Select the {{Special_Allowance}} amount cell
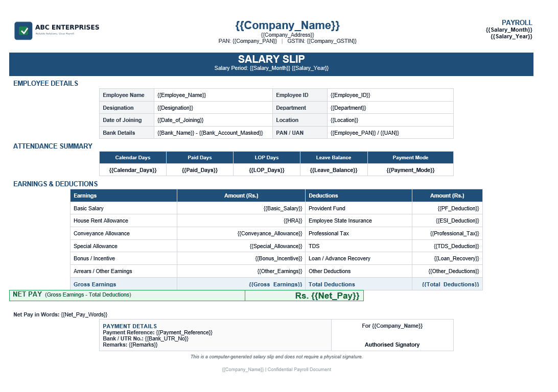 [241, 246]
